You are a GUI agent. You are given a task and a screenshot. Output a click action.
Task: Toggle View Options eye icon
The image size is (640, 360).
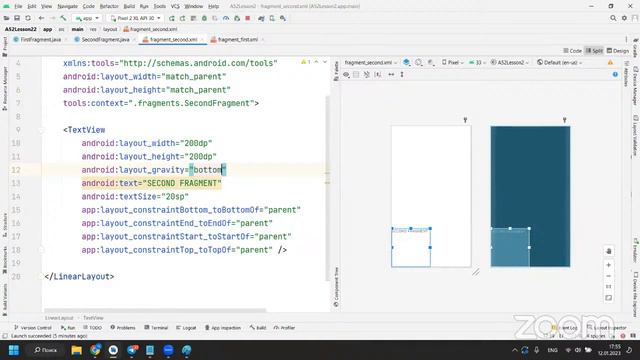[346, 74]
